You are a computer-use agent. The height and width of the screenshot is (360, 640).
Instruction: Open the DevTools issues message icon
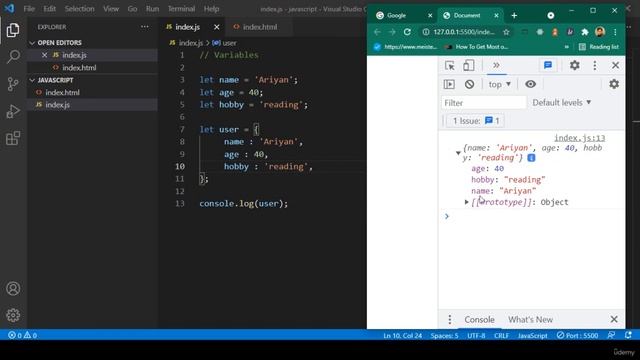click(548, 65)
